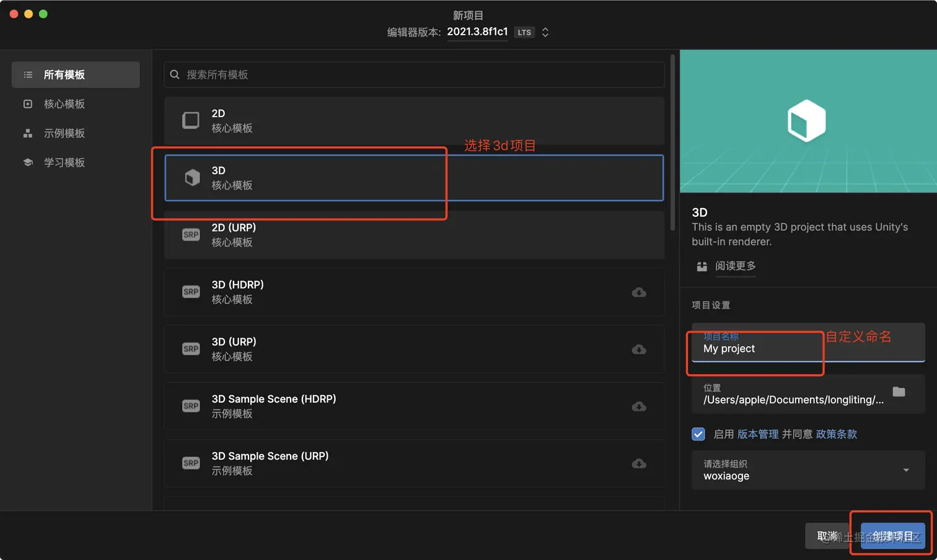Select the 3D Sample Scene (HDRP) template
Image resolution: width=937 pixels, height=560 pixels.
414,406
